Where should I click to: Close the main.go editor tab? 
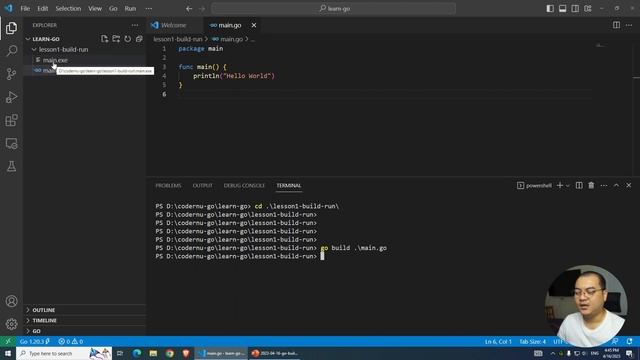coord(254,25)
